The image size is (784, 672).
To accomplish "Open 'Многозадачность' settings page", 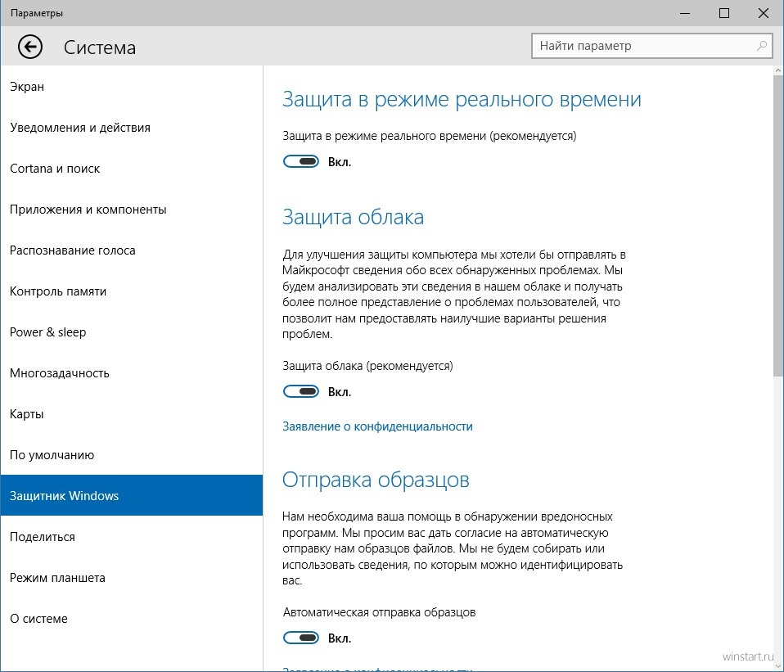I will point(132,373).
